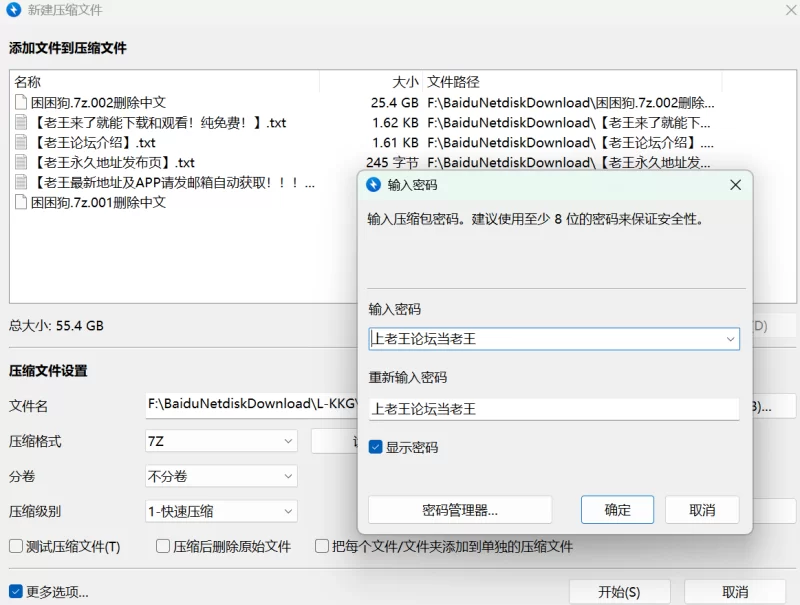800x605 pixels.
Task: Confirm password with 确定 button
Action: pyautogui.click(x=617, y=510)
